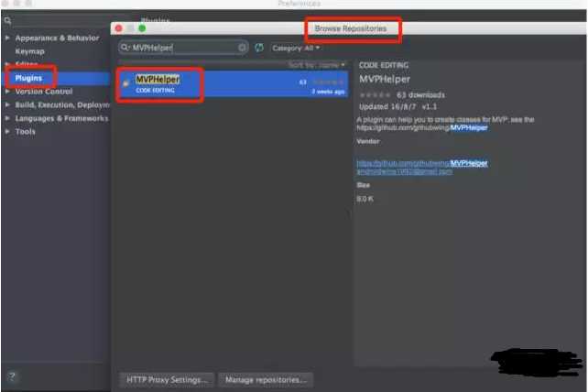Click the MVPHelper title in details pane
Viewport: 588px width, 392px height.
[385, 79]
